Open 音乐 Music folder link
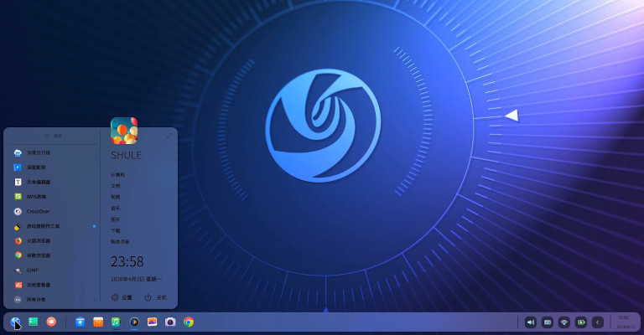644x335 pixels. click(116, 209)
